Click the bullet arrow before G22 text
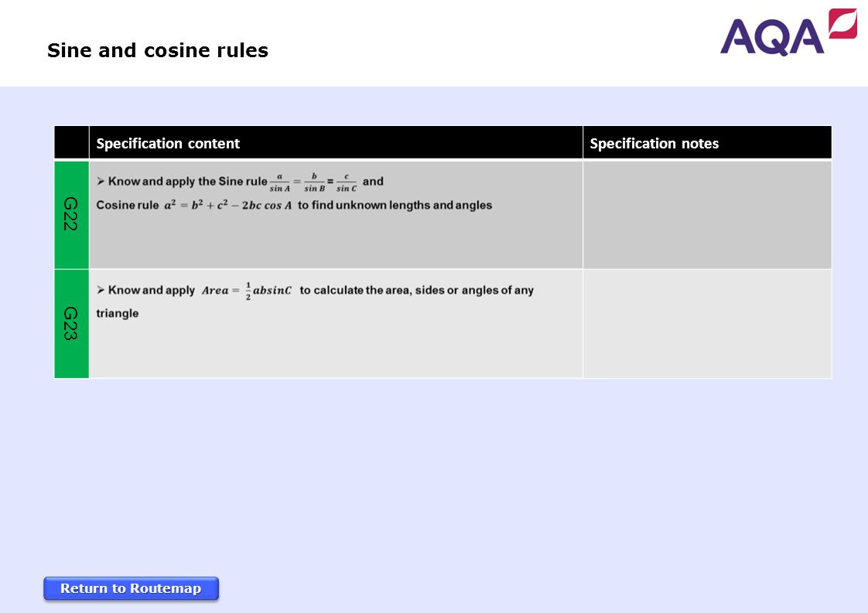The height and width of the screenshot is (613, 868). 101,181
